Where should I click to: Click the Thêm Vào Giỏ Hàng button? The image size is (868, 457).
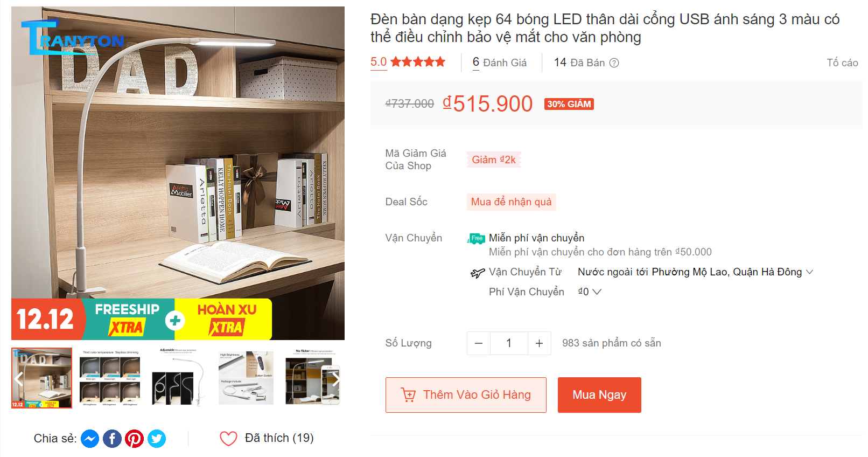tap(466, 395)
